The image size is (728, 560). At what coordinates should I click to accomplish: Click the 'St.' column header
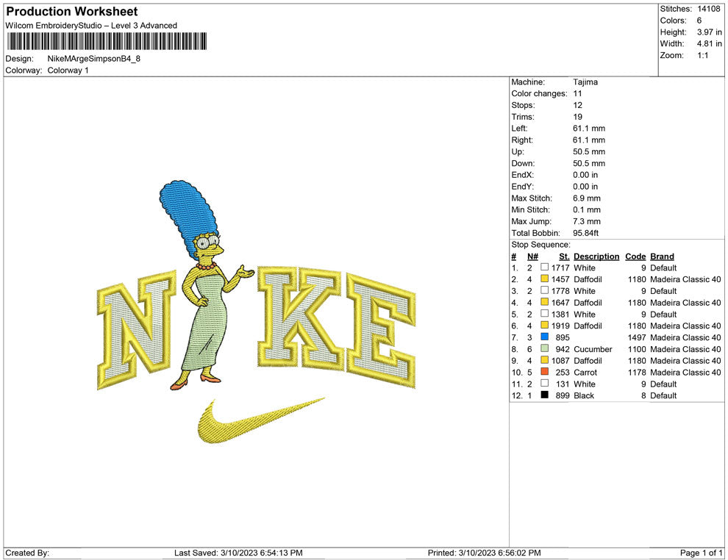[x=564, y=256]
